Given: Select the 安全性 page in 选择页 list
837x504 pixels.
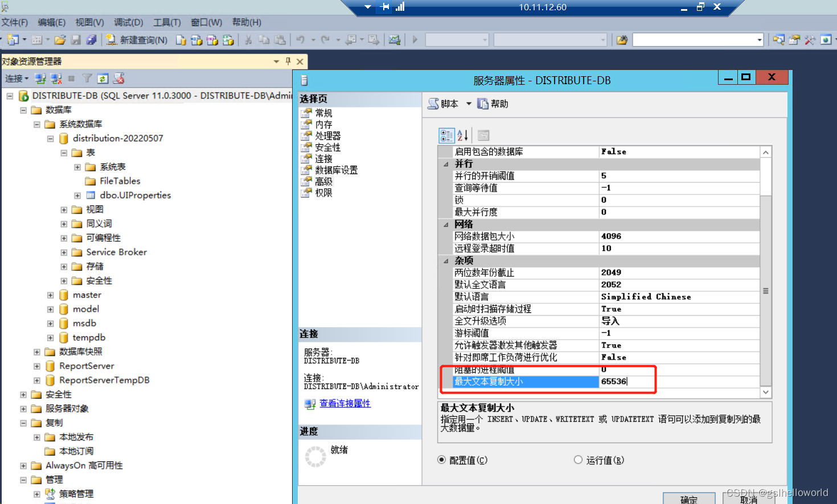Looking at the screenshot, I should [328, 147].
